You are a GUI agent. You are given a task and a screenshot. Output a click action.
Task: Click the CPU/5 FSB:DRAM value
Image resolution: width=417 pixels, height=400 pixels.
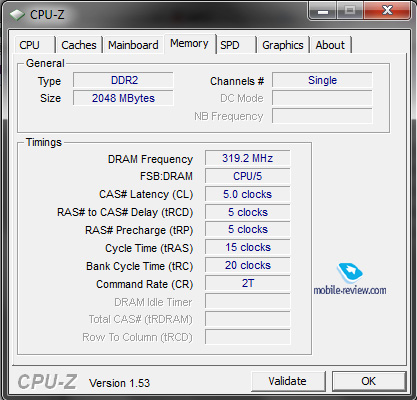pyautogui.click(x=248, y=176)
